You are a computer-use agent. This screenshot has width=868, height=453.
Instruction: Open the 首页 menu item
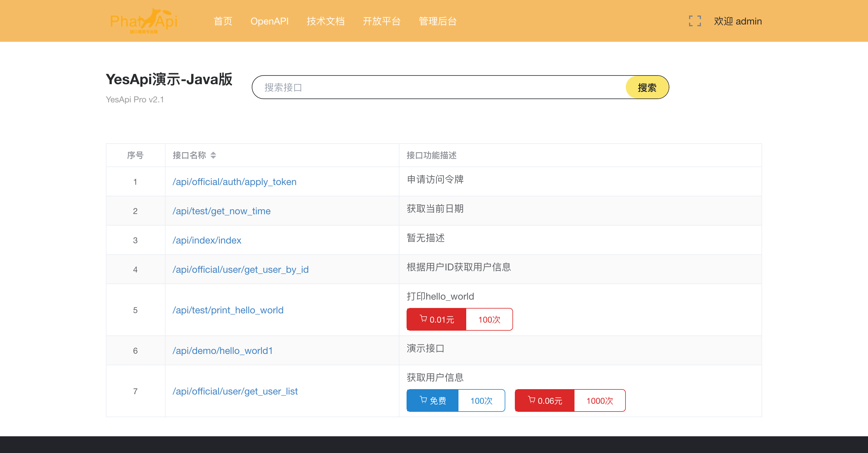(x=223, y=21)
